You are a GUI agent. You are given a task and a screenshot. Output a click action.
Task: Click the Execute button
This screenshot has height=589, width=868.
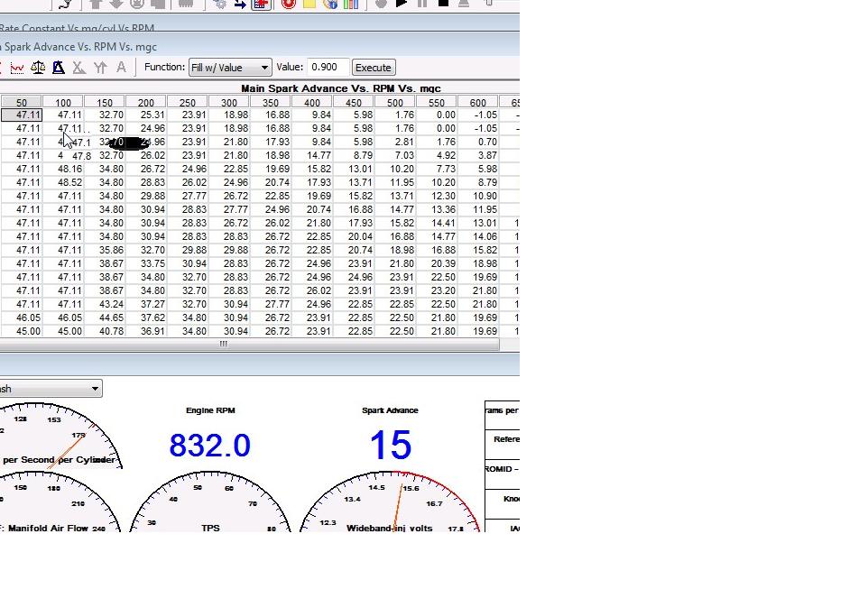pyautogui.click(x=374, y=68)
